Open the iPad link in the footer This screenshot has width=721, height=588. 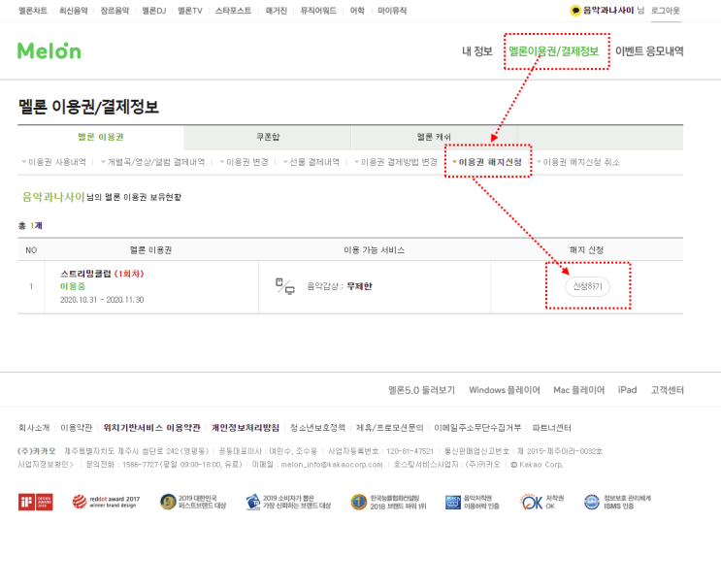(627, 390)
